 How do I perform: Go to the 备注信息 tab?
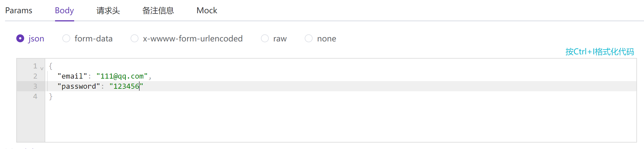tap(158, 11)
